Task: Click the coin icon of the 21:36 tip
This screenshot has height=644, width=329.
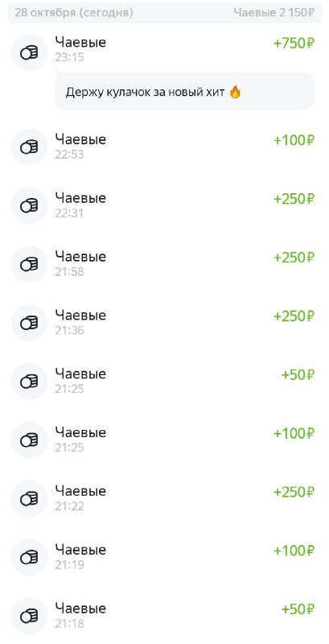Action: [29, 323]
